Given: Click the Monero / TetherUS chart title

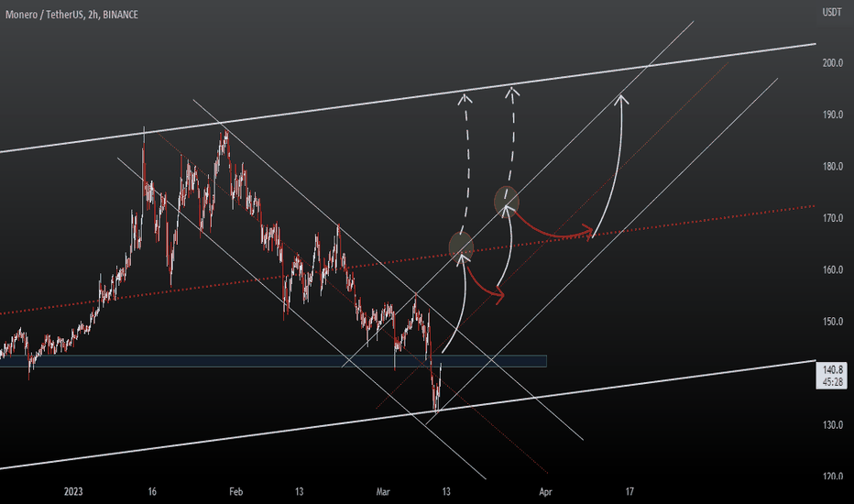Looking at the screenshot, I should coord(71,15).
